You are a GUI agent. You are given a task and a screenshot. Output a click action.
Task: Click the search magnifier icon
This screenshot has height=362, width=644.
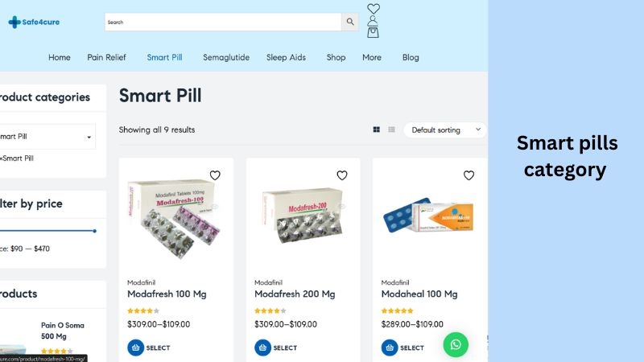350,23
